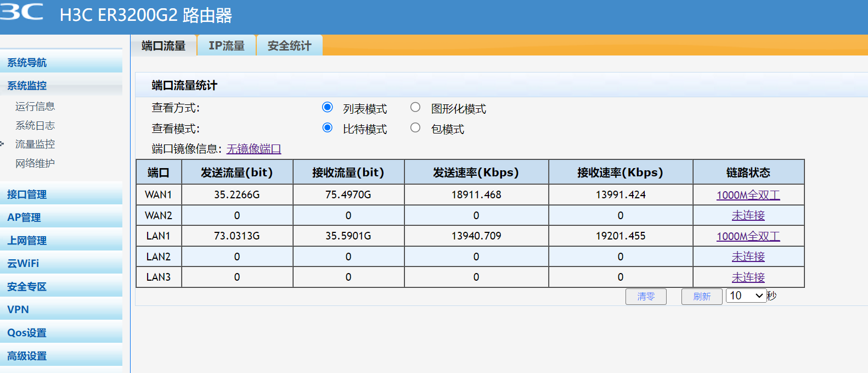
Task: Open the 安全统计 tab
Action: tap(289, 46)
